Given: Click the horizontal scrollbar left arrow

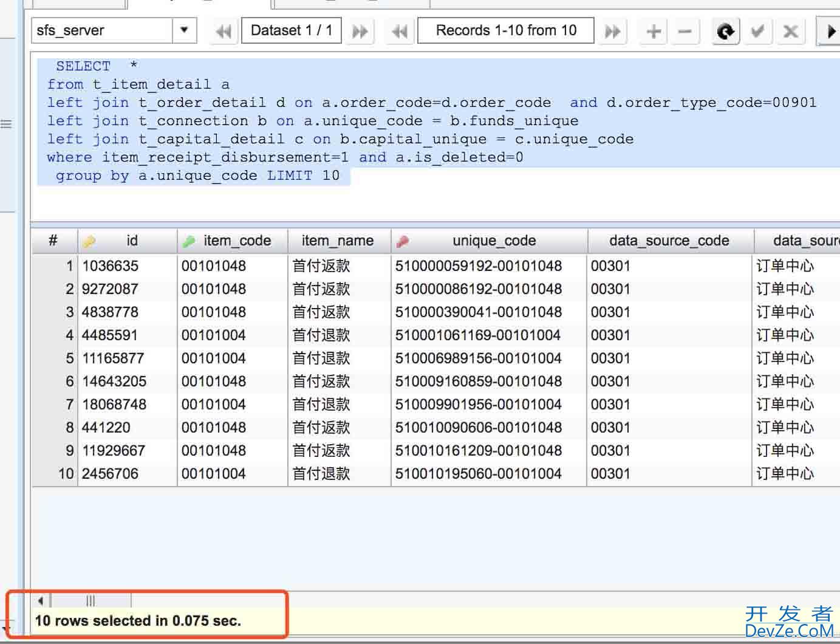Looking at the screenshot, I should click(x=41, y=601).
